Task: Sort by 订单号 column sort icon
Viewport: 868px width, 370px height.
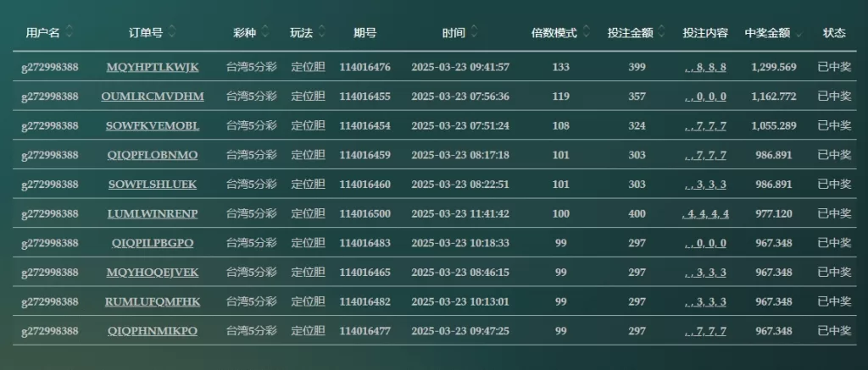Action: click(172, 33)
